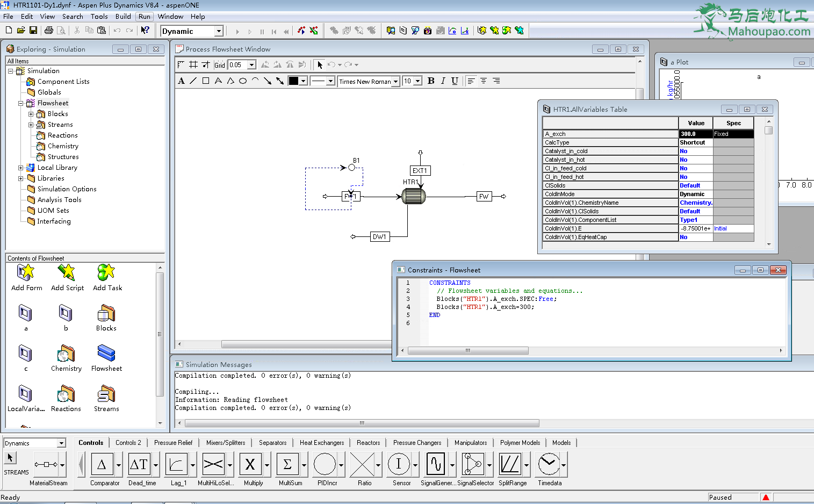
Task: Click the EXT1 stream label on flowsheet
Action: (420, 171)
